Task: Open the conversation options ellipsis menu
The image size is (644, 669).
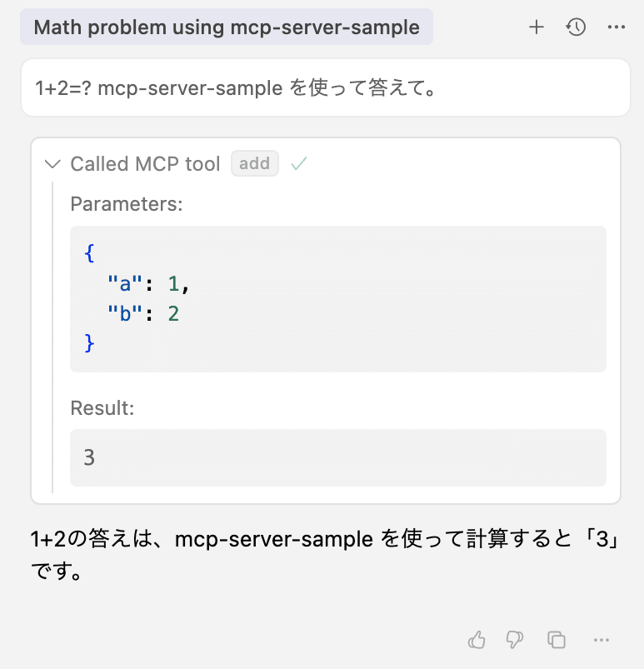Action: (x=616, y=27)
